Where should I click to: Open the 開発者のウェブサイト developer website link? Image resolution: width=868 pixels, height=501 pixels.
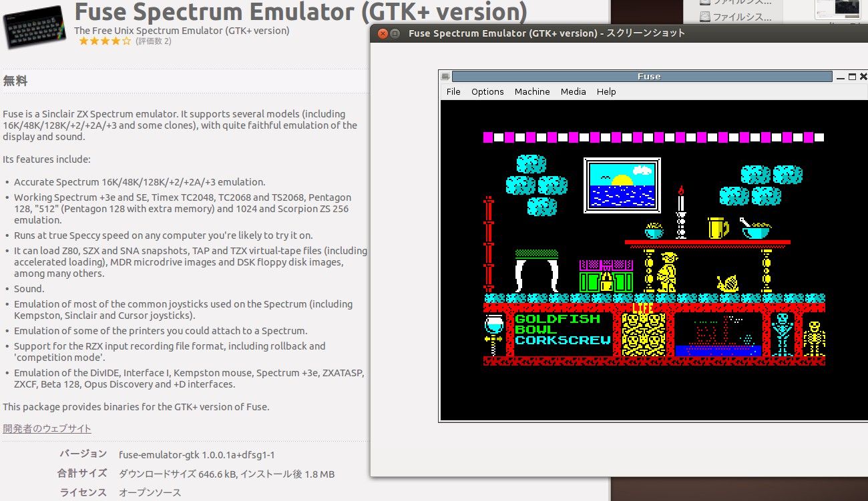point(47,428)
